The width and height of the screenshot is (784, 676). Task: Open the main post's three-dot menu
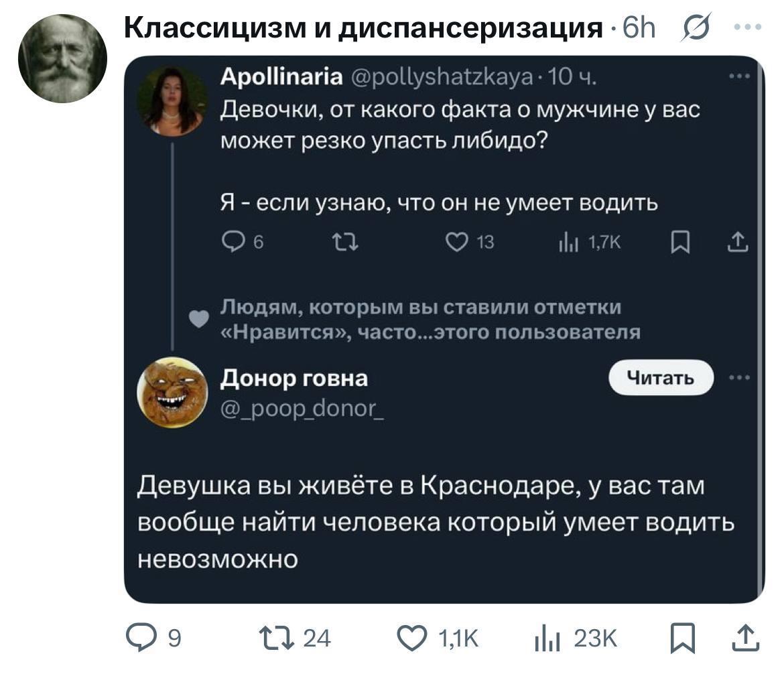tap(747, 28)
